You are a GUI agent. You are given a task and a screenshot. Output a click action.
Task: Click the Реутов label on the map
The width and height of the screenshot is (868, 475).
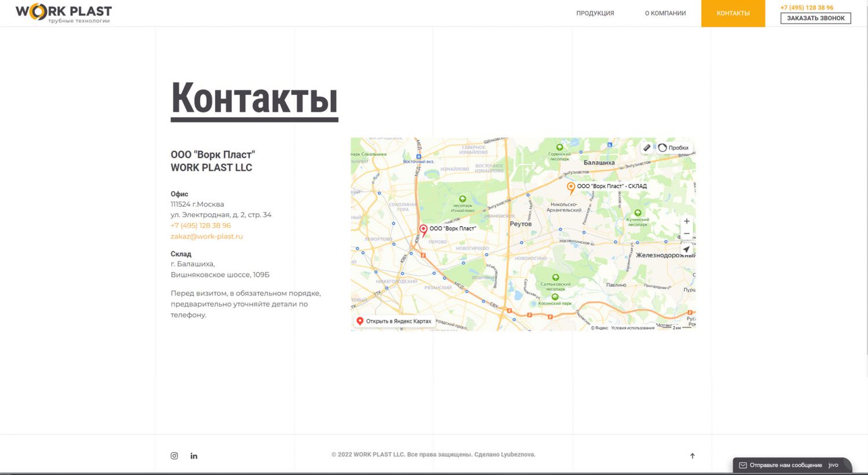(x=521, y=224)
